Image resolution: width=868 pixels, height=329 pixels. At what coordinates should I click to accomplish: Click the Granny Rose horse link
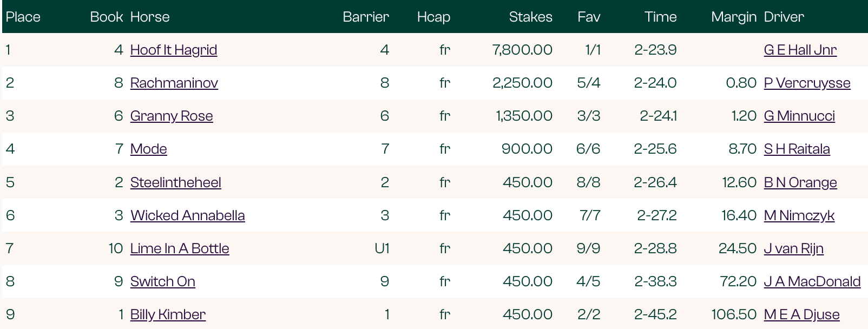click(172, 116)
